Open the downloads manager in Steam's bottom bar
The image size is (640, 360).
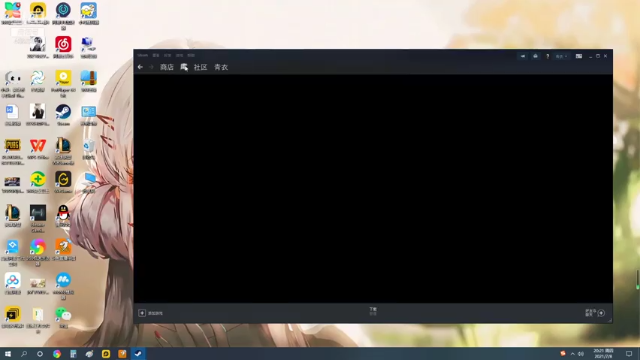373,311
